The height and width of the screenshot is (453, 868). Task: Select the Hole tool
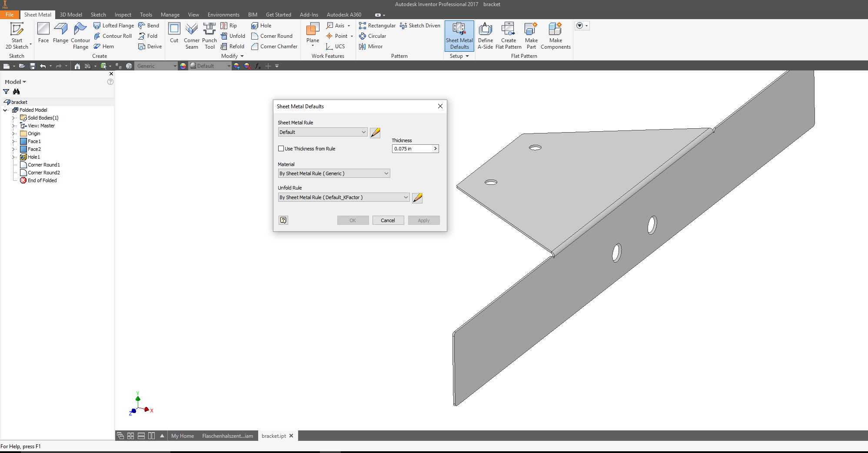(x=261, y=26)
